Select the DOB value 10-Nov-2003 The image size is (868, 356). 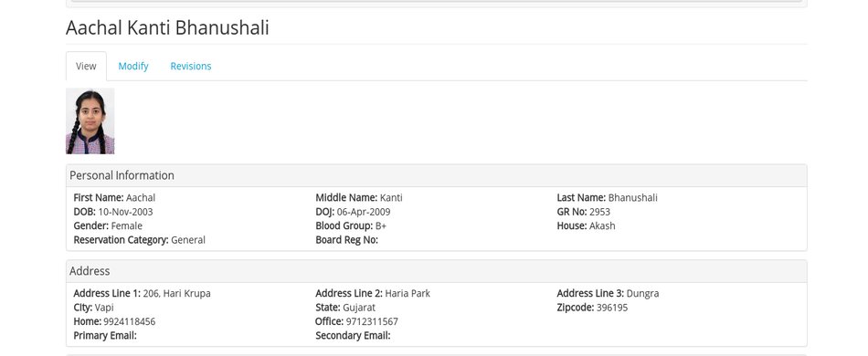126,212
